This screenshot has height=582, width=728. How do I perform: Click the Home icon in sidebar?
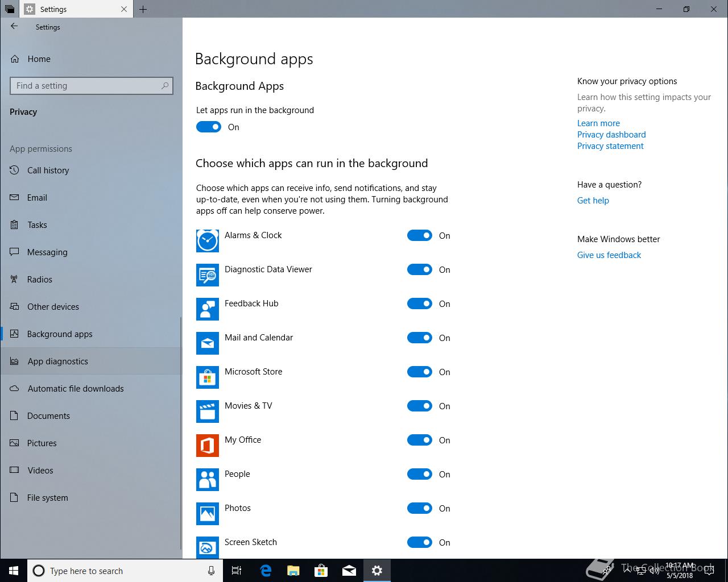15,59
